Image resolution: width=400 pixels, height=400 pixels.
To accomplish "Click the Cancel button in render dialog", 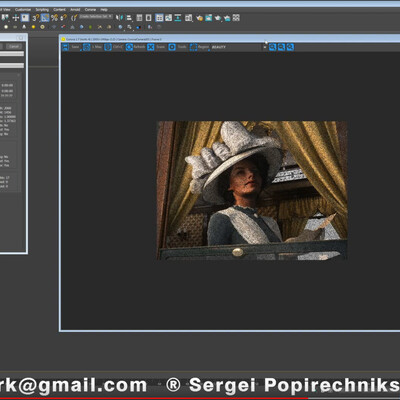I will [14, 46].
